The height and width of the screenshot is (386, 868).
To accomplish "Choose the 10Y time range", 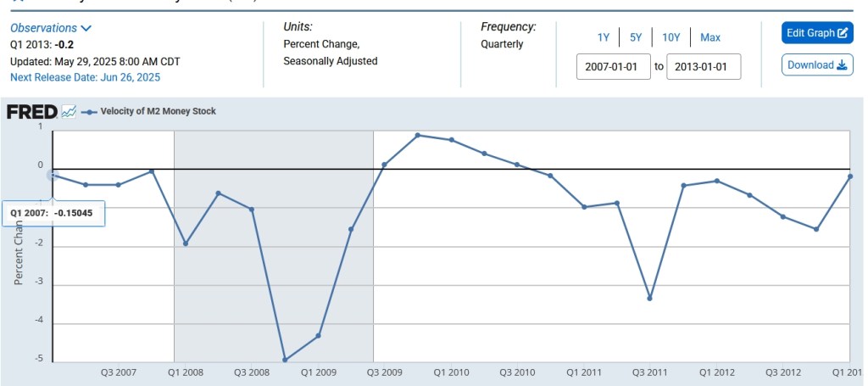I will pyautogui.click(x=671, y=37).
